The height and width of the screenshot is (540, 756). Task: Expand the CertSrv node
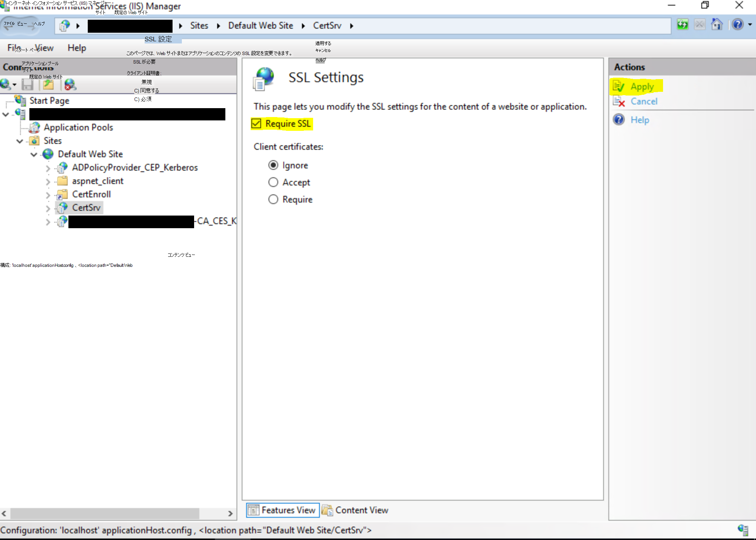pyautogui.click(x=48, y=208)
